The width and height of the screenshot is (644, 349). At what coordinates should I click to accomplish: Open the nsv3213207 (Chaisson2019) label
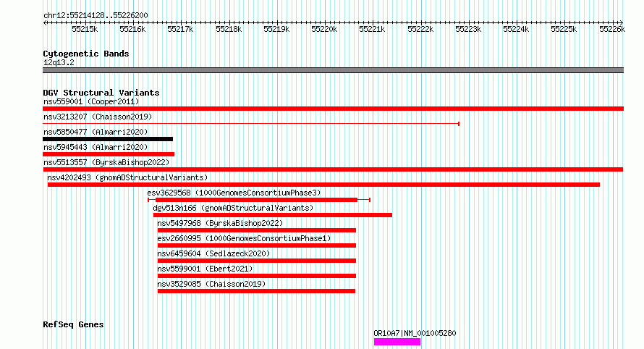click(98, 117)
